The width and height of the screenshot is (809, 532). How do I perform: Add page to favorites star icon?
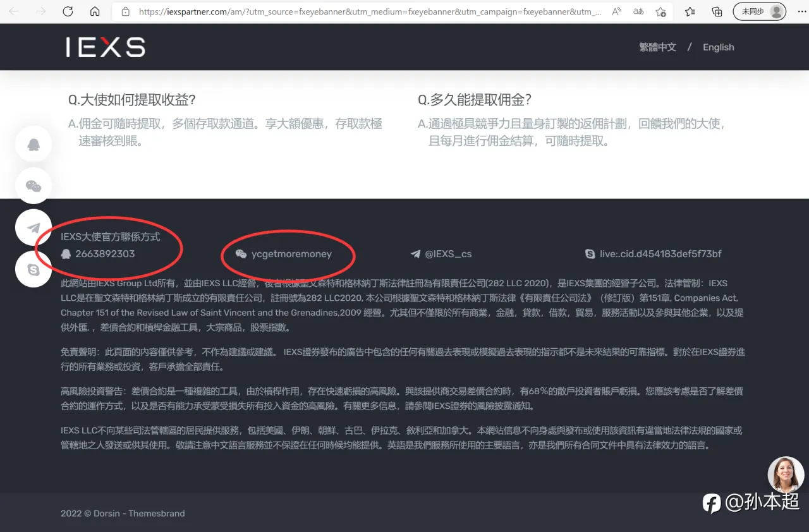pyautogui.click(x=660, y=11)
